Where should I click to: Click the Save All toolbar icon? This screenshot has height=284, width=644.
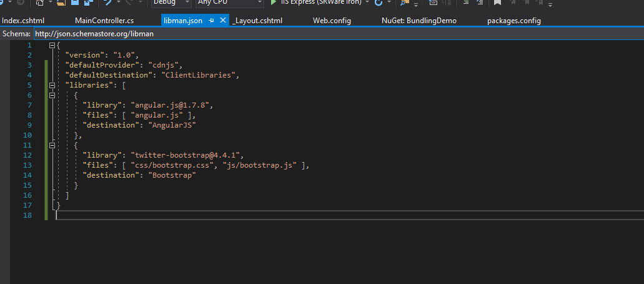point(88,3)
